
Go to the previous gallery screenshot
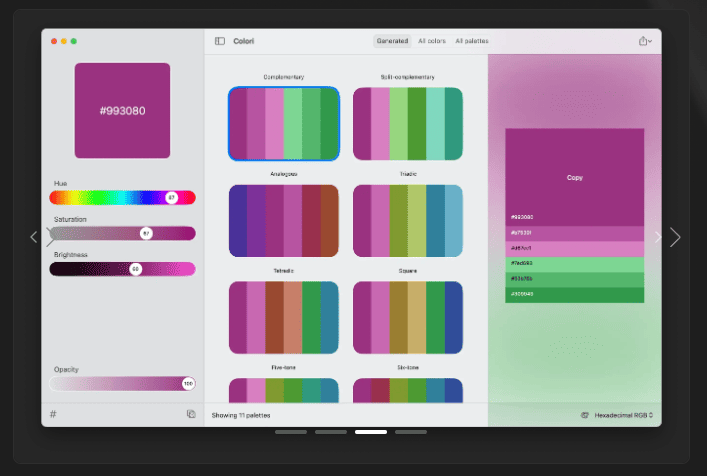[x=34, y=237]
